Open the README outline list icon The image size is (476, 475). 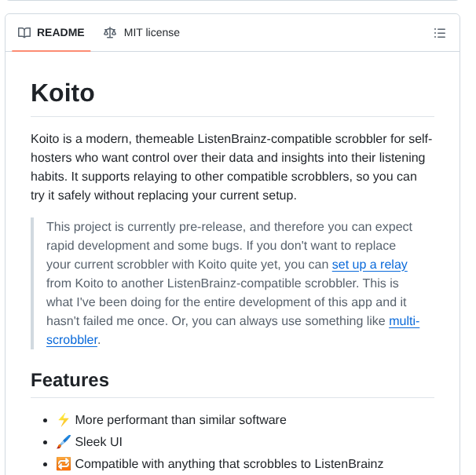pos(440,33)
